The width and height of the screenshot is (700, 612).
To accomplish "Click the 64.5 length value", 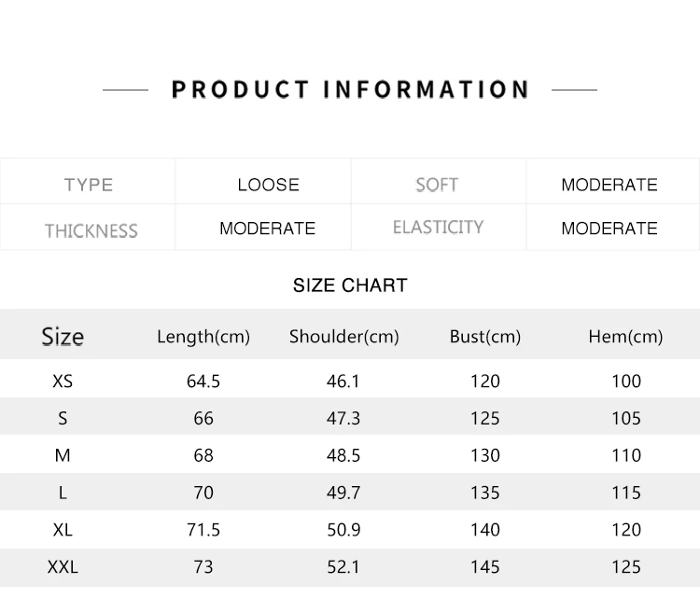I will (203, 382).
